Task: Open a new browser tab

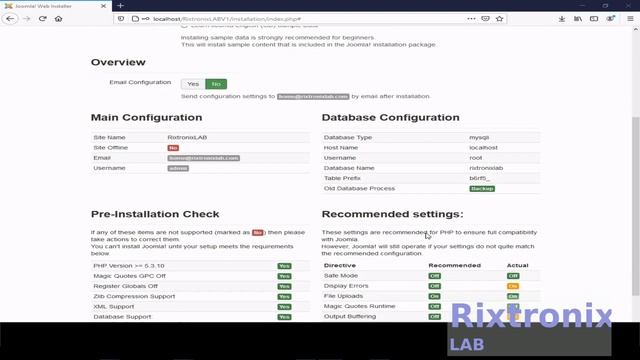Action: pos(120,6)
